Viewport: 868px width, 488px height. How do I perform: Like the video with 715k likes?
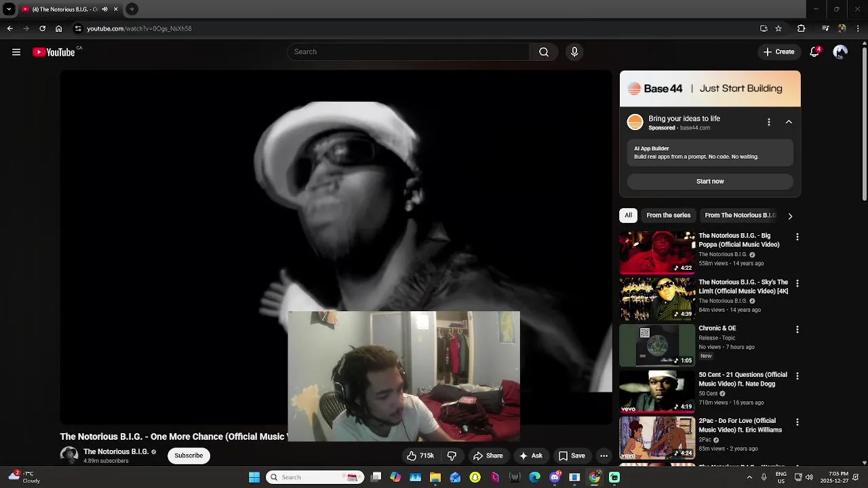(x=420, y=455)
